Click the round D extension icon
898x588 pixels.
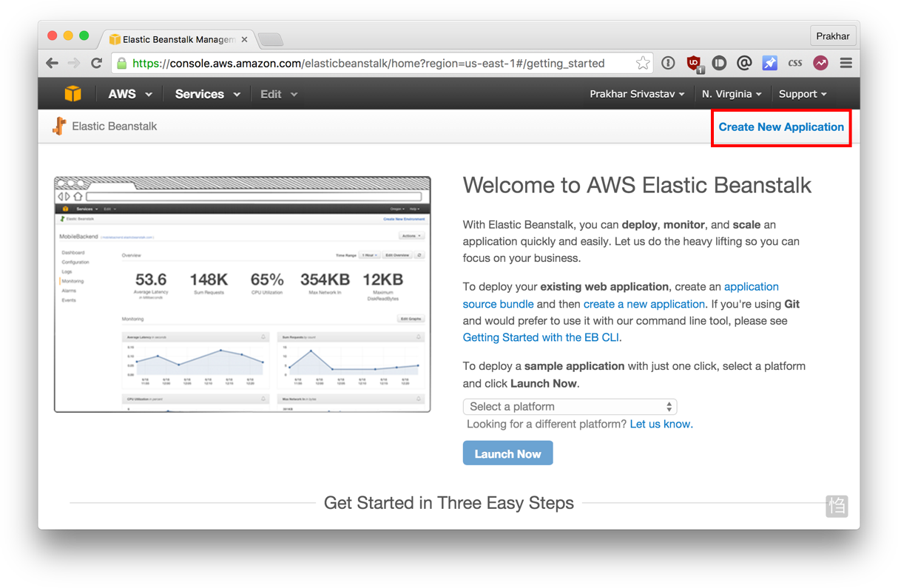719,64
